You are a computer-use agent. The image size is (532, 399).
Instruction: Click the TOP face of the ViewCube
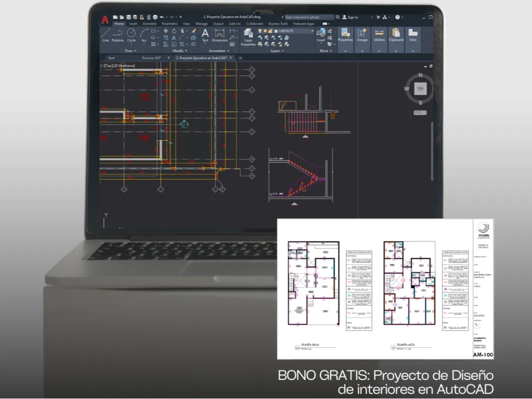tap(420, 89)
